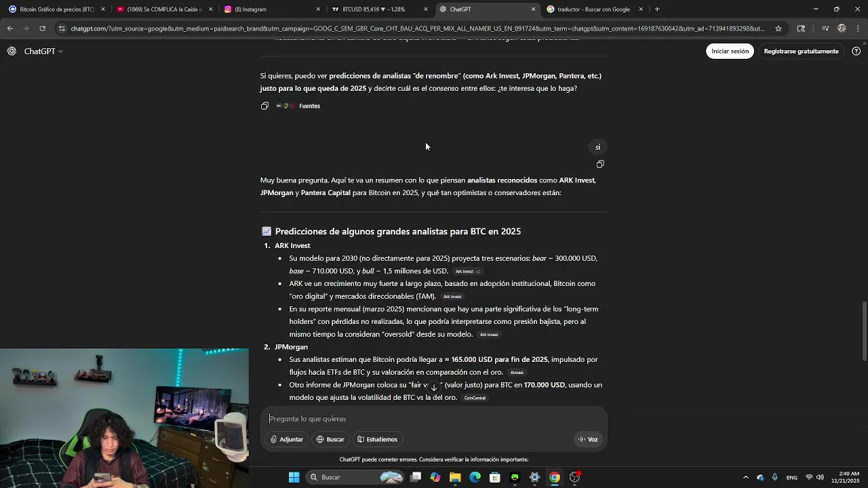Bookmark this page with the star icon
This screenshot has width=868, height=488.
click(x=778, y=28)
